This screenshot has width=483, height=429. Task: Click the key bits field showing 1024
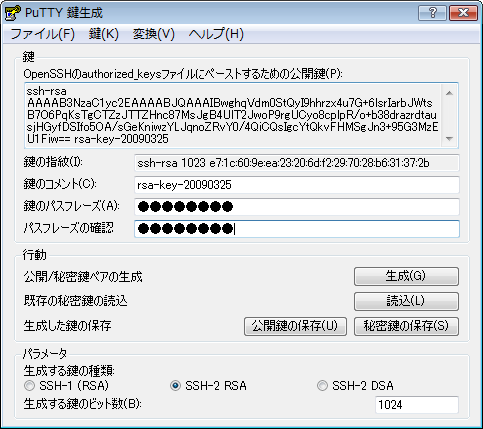tap(417, 405)
